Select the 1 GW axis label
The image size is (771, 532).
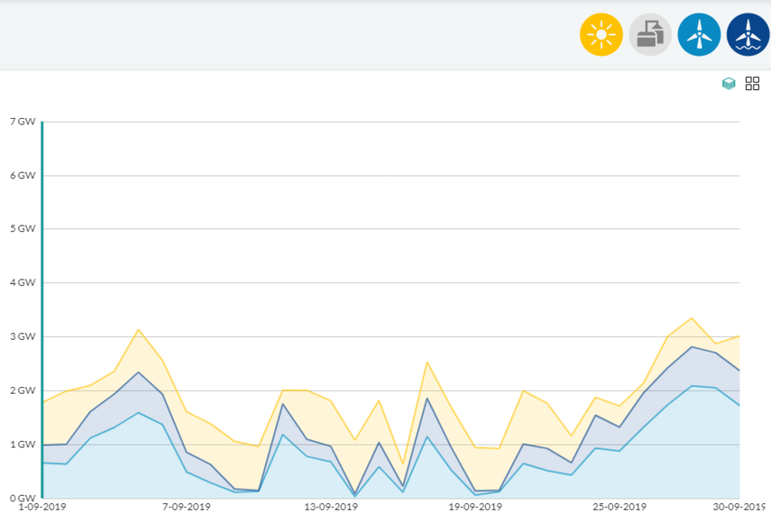22,445
